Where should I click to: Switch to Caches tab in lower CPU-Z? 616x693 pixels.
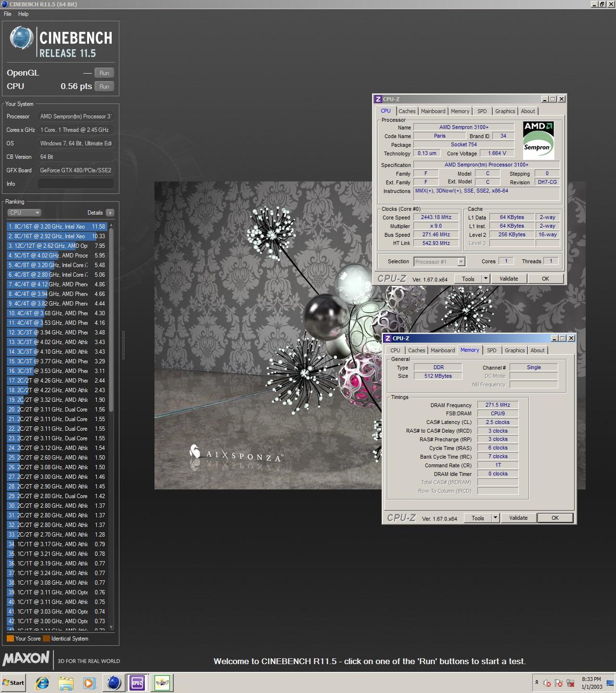(416, 350)
